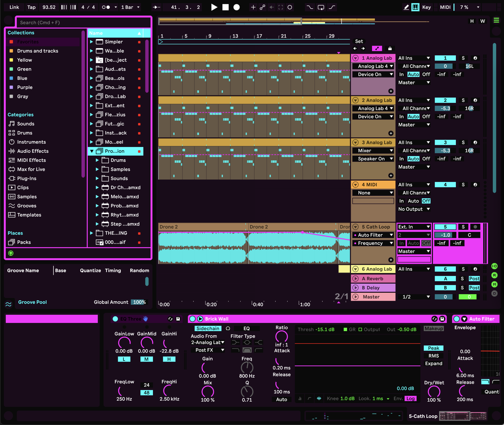The height and width of the screenshot is (425, 504).
Task: Open Drums and tracks collection
Action: tap(38, 51)
